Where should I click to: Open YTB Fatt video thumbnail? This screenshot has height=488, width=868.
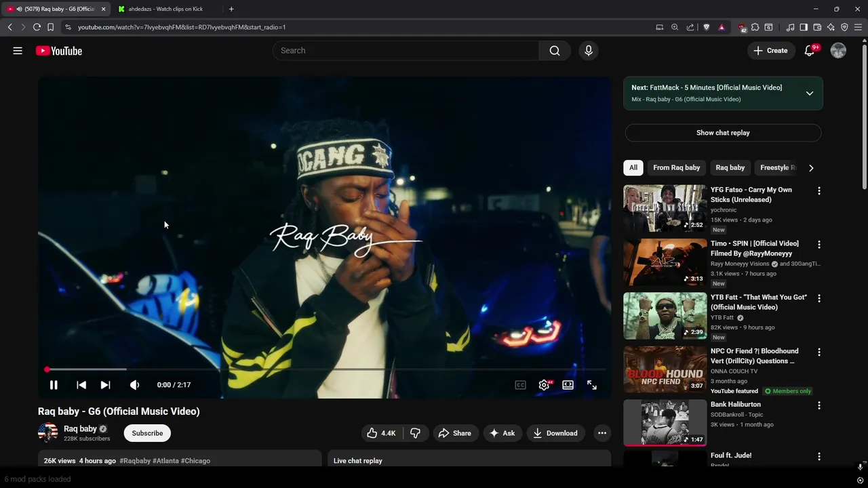[665, 316]
